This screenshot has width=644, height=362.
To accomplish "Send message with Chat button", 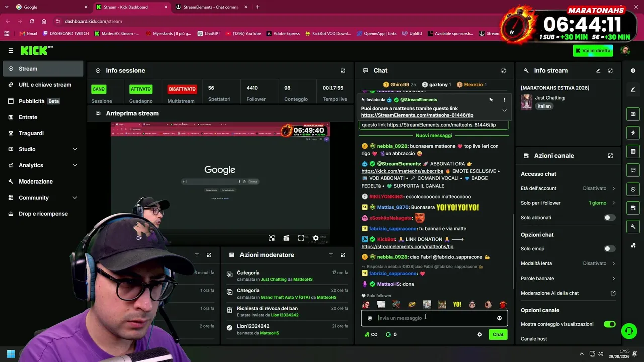I will pos(498,335).
